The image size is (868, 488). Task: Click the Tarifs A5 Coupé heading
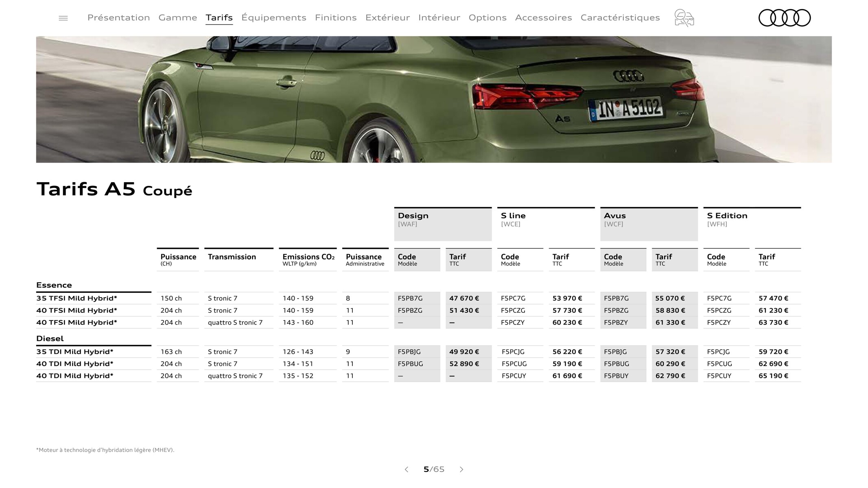114,189
